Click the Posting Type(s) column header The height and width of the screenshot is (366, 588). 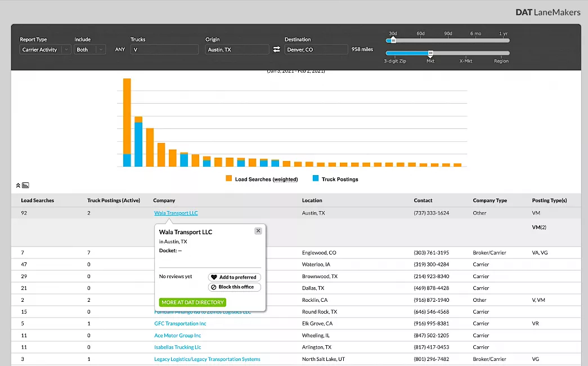click(x=549, y=200)
